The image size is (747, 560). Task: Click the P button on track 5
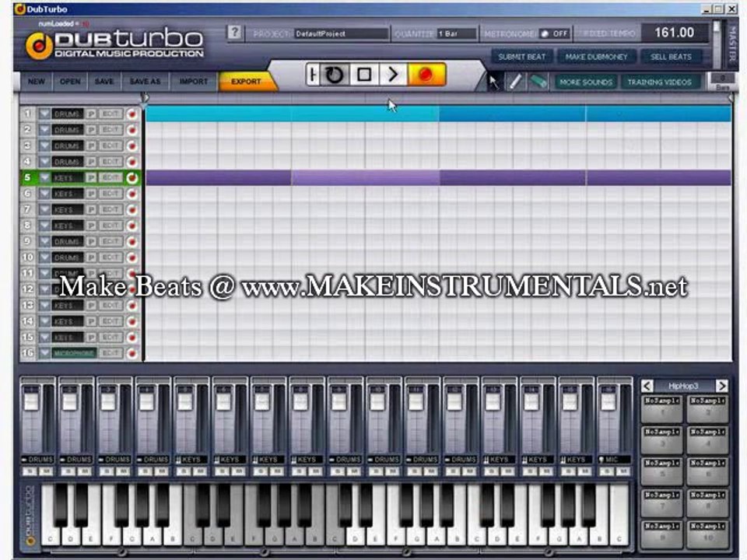click(x=91, y=177)
